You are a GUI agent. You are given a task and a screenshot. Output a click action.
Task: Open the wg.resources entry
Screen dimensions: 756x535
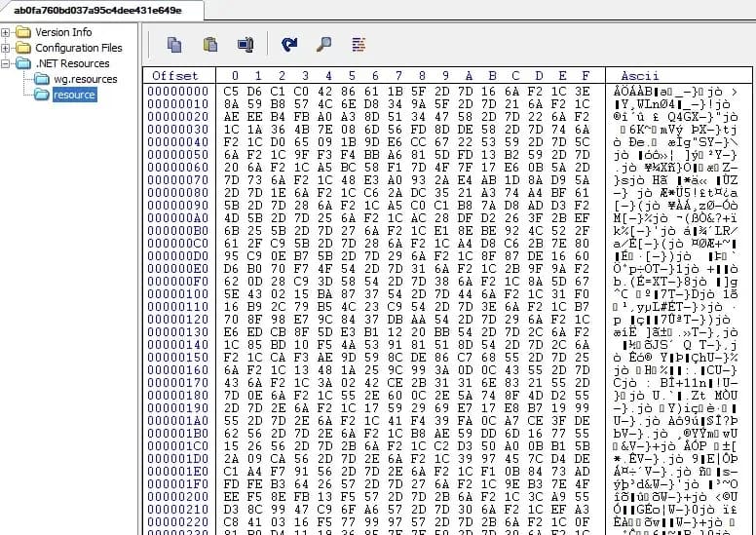(x=86, y=79)
